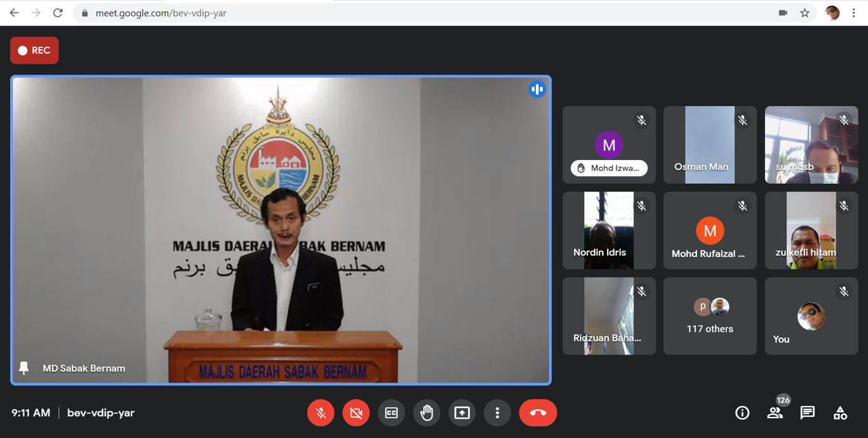868x438 pixels.
Task: Click the mute icon on su mdsb tile
Action: (x=843, y=120)
